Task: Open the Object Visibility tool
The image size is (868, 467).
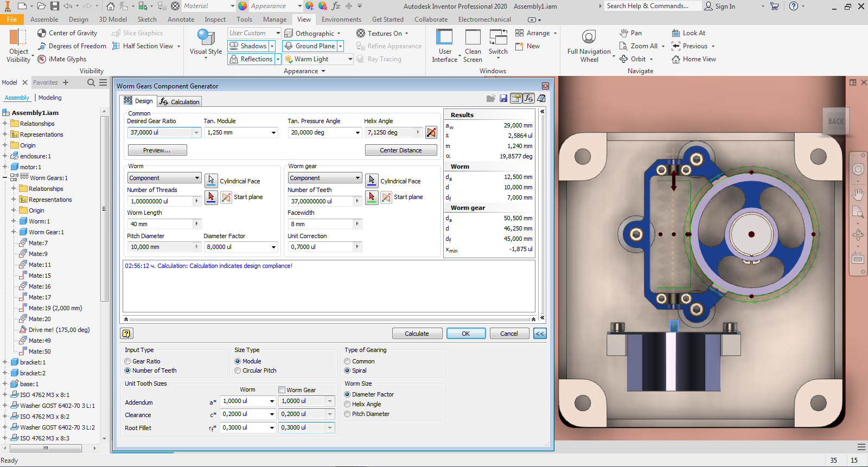Action: click(18, 46)
